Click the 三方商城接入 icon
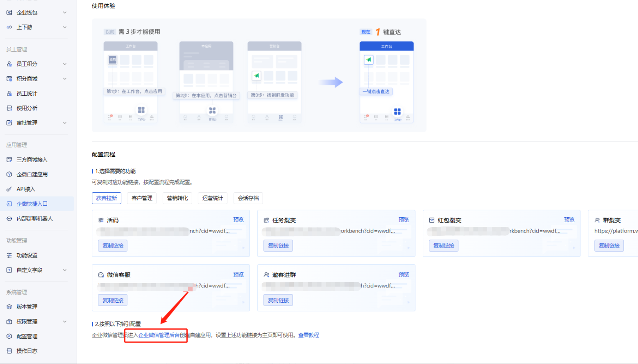 pos(9,160)
